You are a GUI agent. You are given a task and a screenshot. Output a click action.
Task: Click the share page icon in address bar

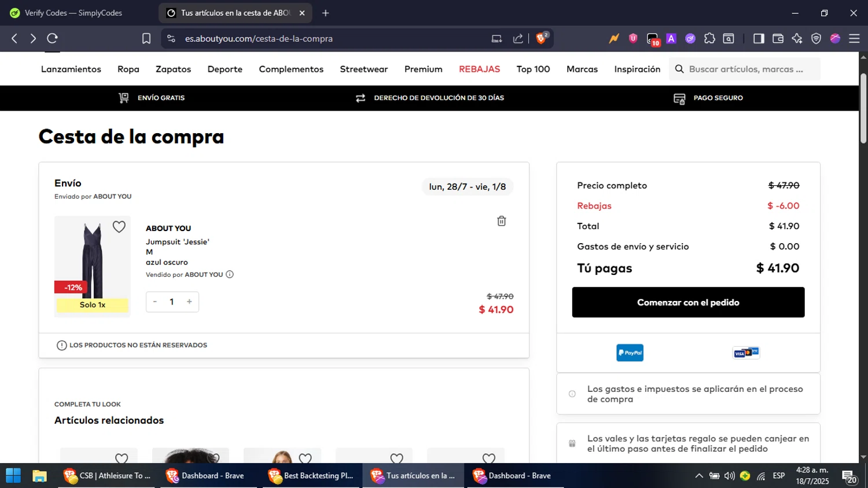click(518, 39)
